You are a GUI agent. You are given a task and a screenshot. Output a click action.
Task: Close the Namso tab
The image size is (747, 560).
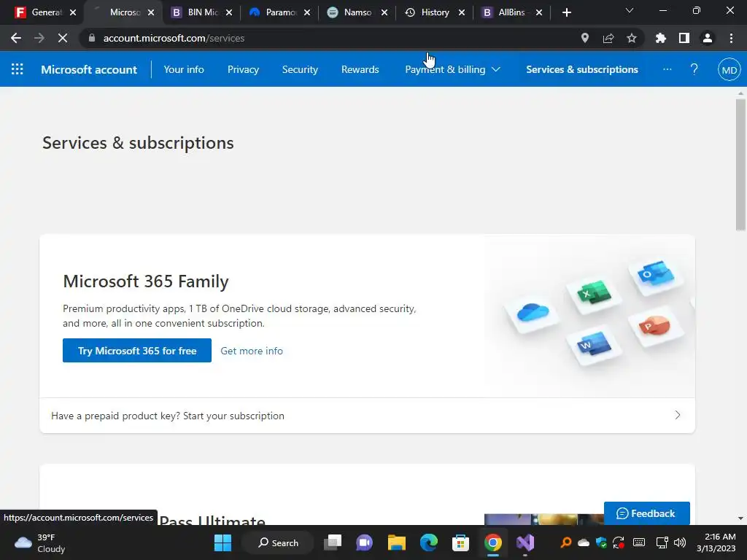coord(384,12)
